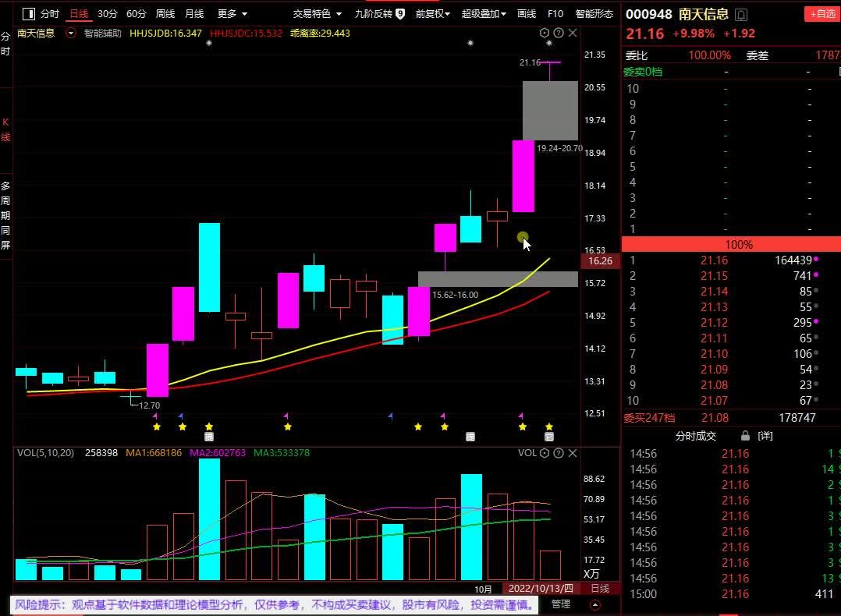
Task: Expand the 更多 period dropdown
Action: click(x=232, y=14)
